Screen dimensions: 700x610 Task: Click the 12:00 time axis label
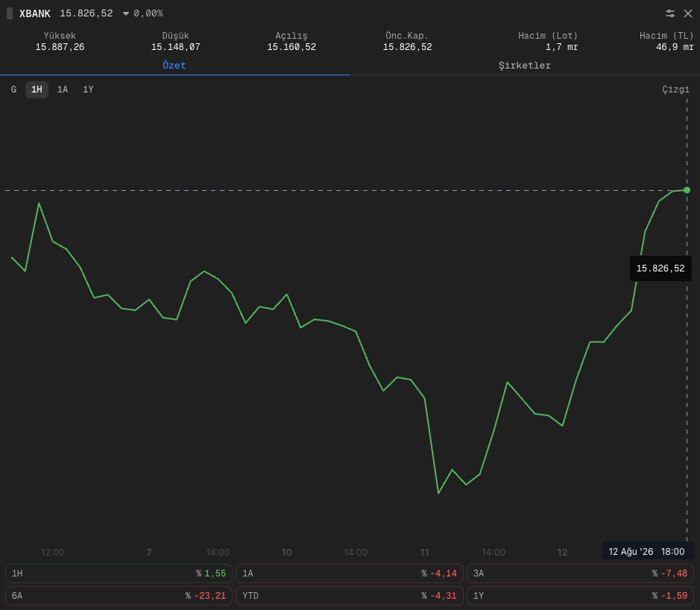click(x=53, y=553)
